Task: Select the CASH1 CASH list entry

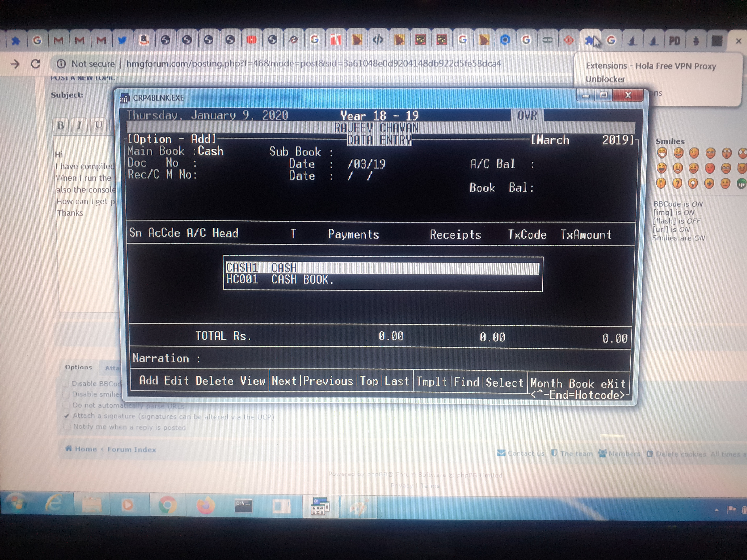Action: tap(383, 268)
